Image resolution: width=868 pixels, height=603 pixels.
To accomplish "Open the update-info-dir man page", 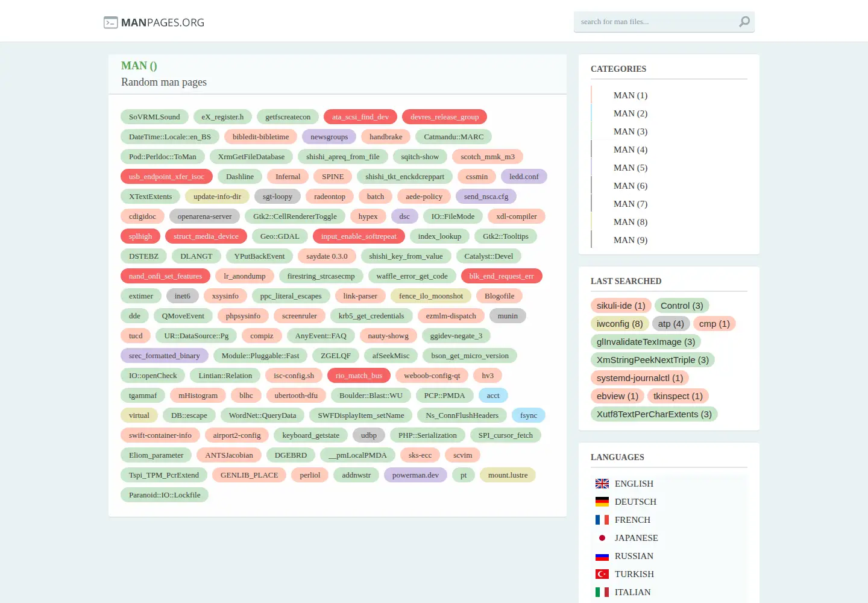I will [217, 197].
